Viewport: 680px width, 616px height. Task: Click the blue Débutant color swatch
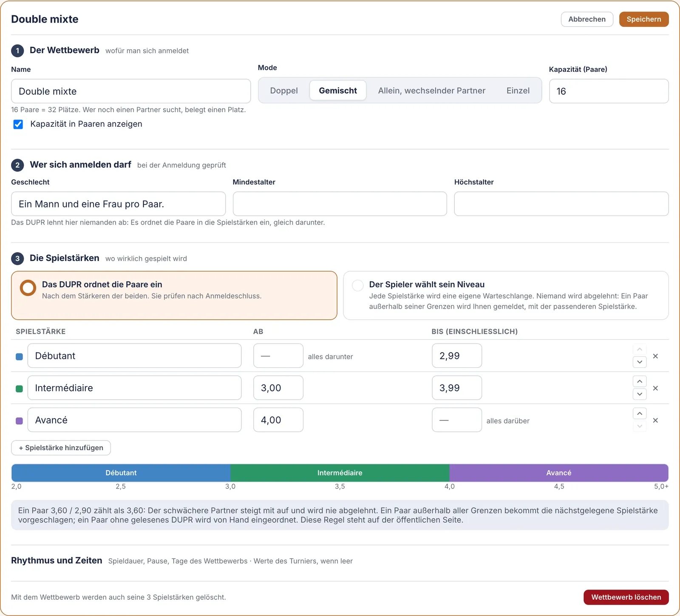coord(19,357)
